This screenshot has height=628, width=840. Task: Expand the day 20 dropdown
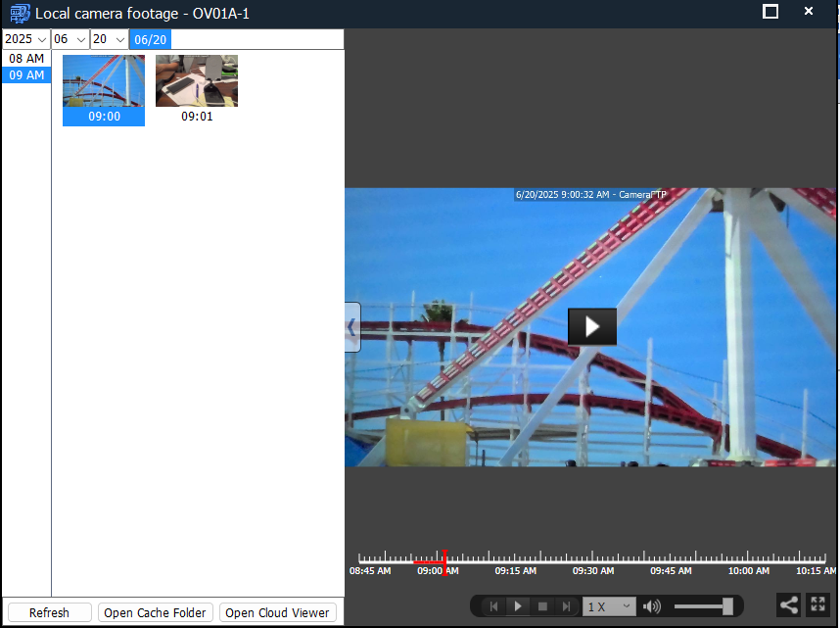pyautogui.click(x=109, y=39)
